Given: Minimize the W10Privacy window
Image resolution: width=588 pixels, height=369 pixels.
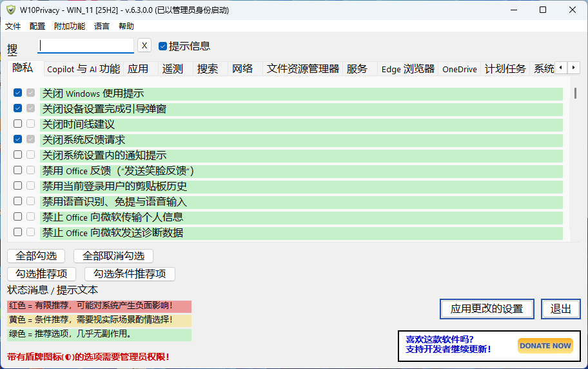Looking at the screenshot, I should [x=514, y=10].
